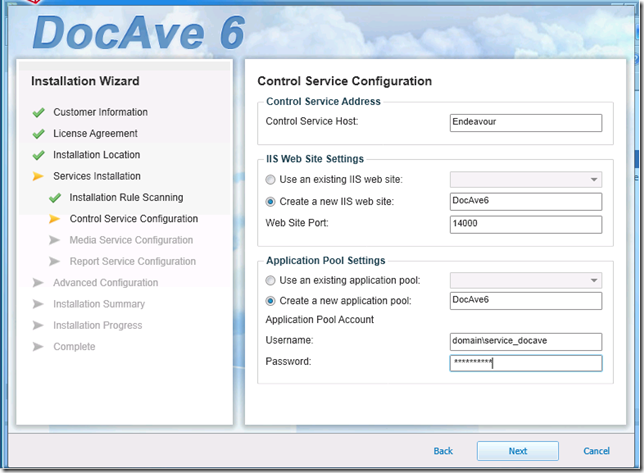Click the Password field
644x473 pixels.
coord(526,363)
